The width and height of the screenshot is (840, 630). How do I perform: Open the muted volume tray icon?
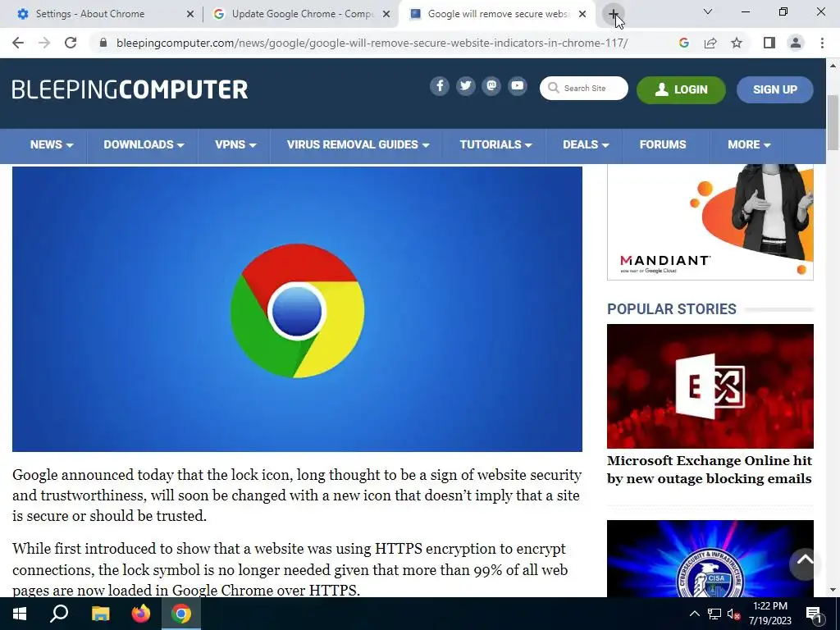tap(733, 614)
